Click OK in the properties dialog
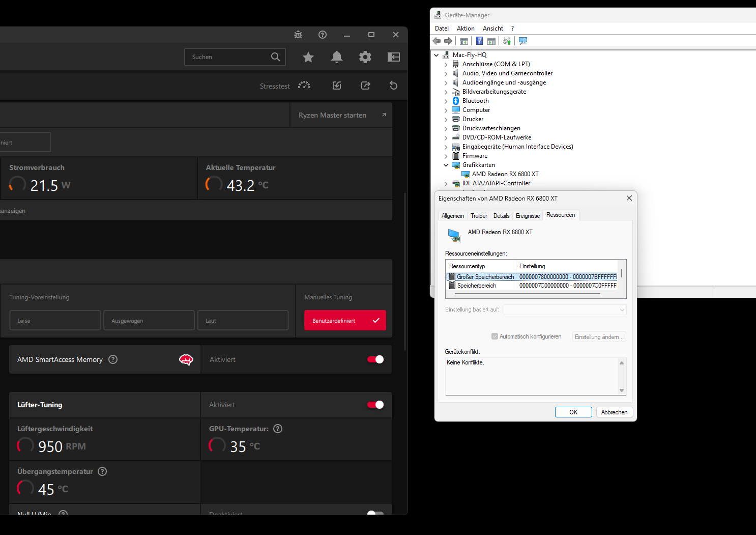 tap(573, 412)
